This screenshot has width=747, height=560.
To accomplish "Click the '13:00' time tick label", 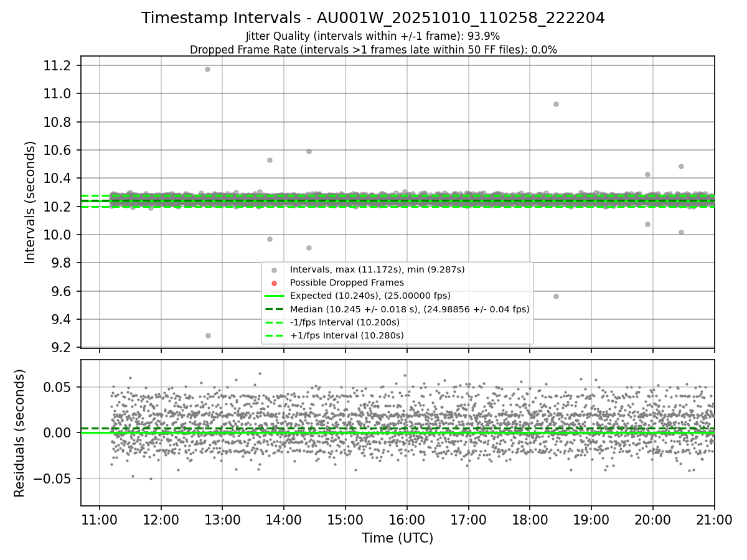I will [223, 519].
